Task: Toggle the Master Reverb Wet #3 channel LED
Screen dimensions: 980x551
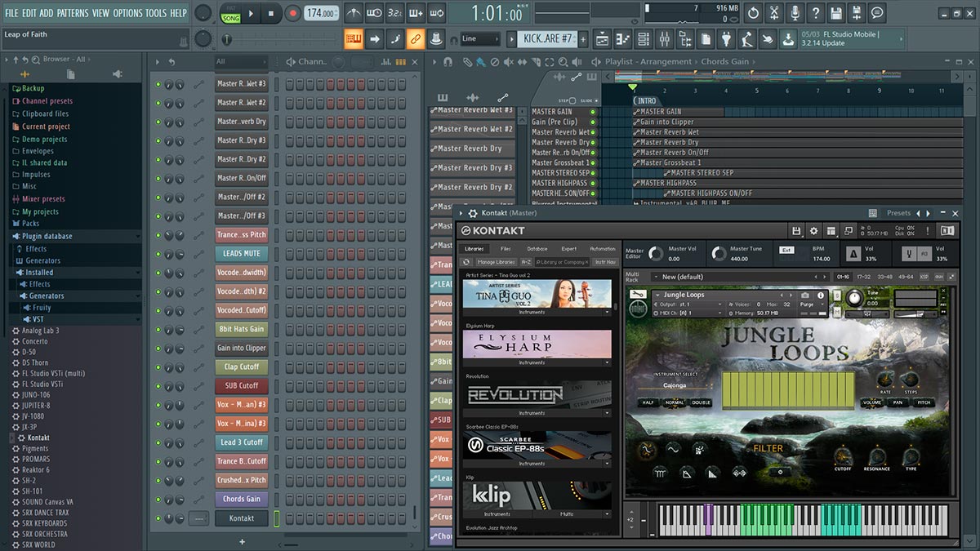Action: [158, 84]
